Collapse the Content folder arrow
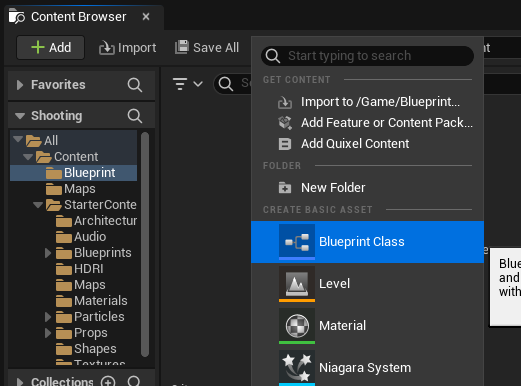The height and width of the screenshot is (386, 521). pos(28,156)
